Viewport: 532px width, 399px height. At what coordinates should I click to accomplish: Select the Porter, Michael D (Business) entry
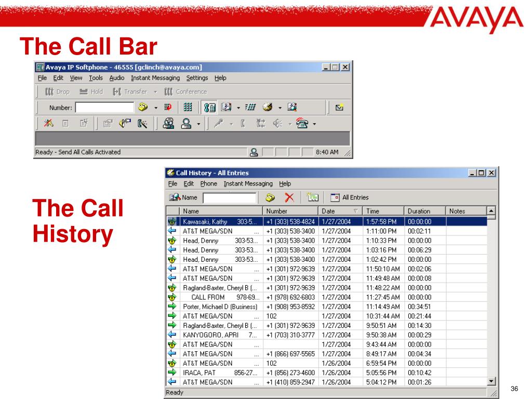coord(327,307)
